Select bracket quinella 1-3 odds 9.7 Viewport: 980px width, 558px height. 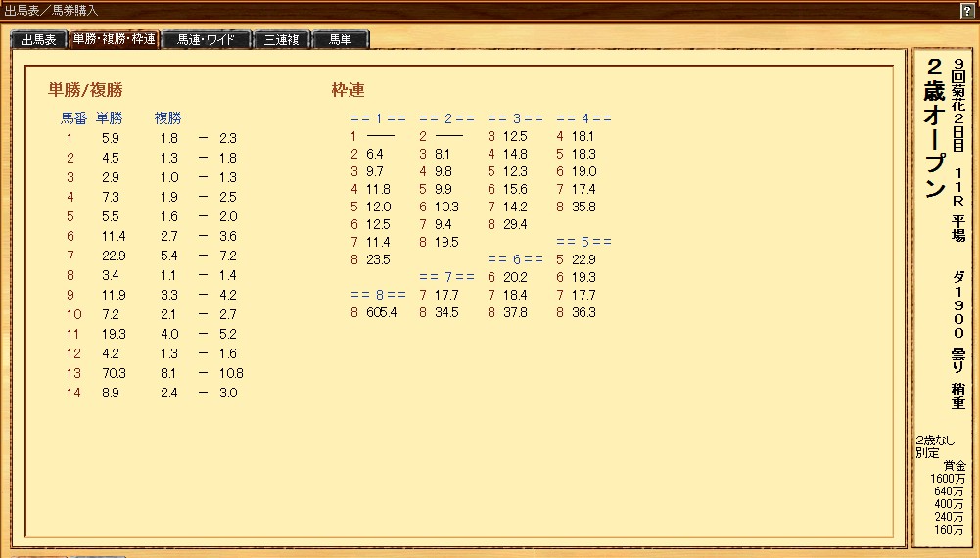(375, 171)
